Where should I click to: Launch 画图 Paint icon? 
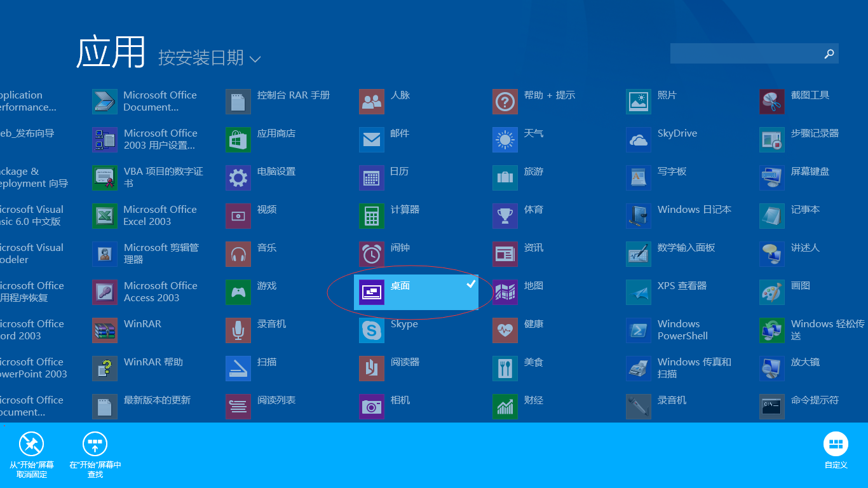(x=772, y=292)
